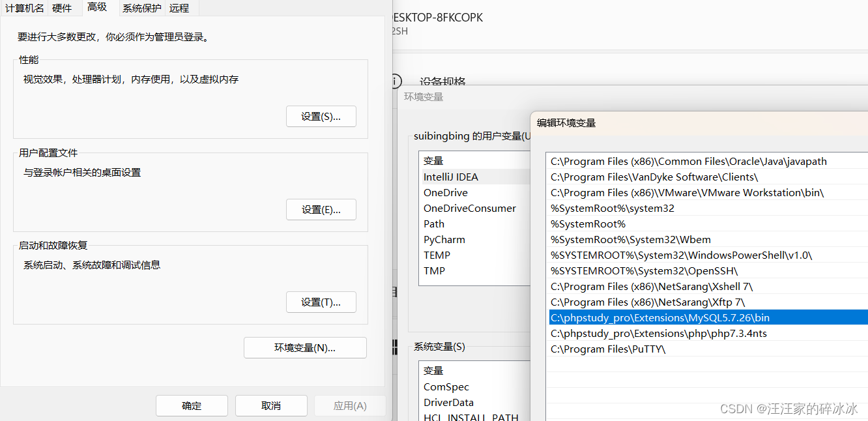
Task: Select the PuTTY path entry
Action: 707,349
